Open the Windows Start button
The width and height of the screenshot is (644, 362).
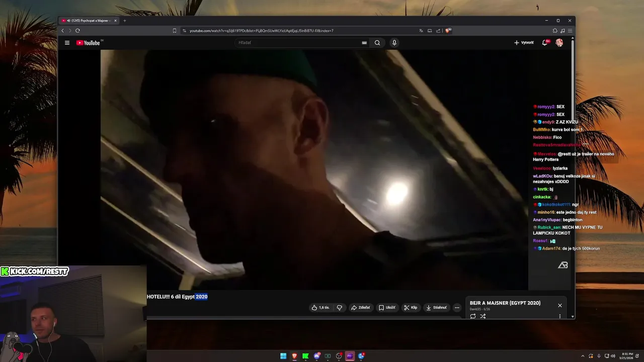(x=283, y=356)
